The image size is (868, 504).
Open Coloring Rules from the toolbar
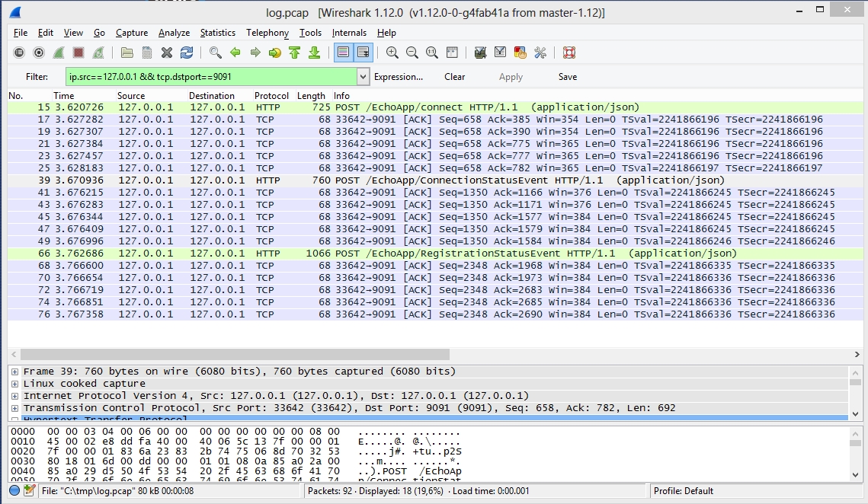[x=520, y=53]
